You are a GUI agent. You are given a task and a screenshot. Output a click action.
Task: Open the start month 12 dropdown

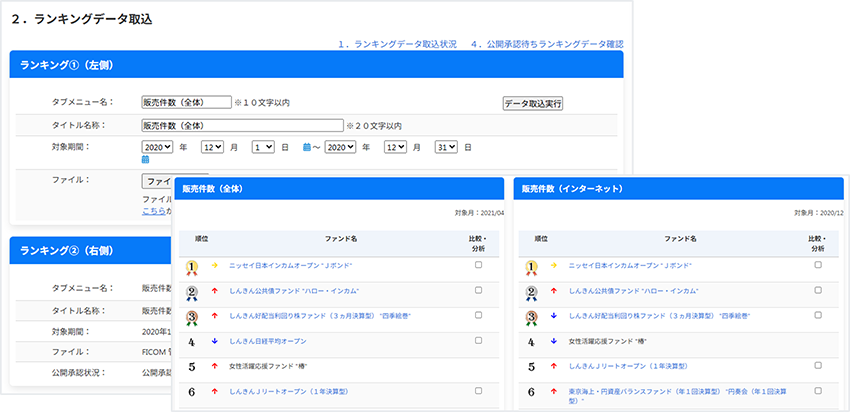(212, 147)
